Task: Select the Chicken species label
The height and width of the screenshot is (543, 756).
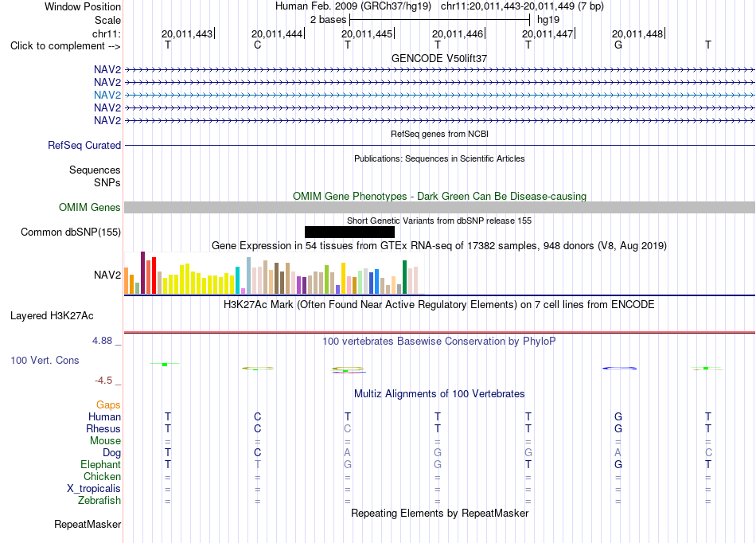Action: 102,476
